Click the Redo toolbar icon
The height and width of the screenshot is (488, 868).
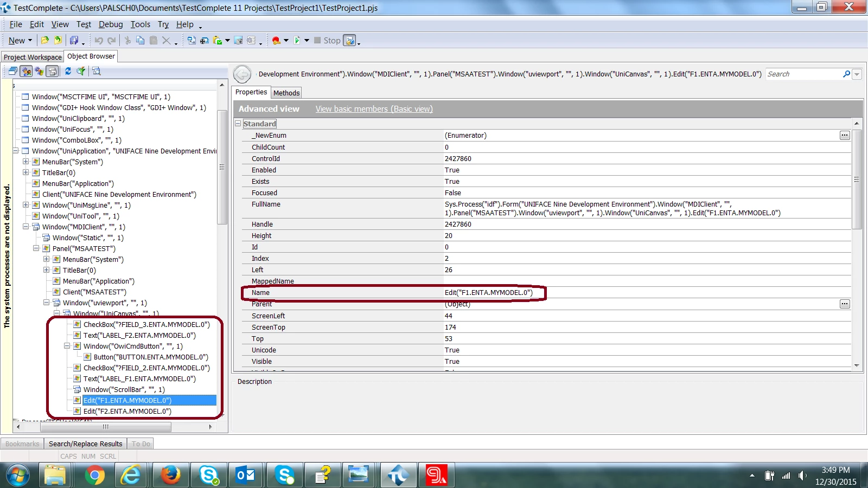pyautogui.click(x=111, y=40)
